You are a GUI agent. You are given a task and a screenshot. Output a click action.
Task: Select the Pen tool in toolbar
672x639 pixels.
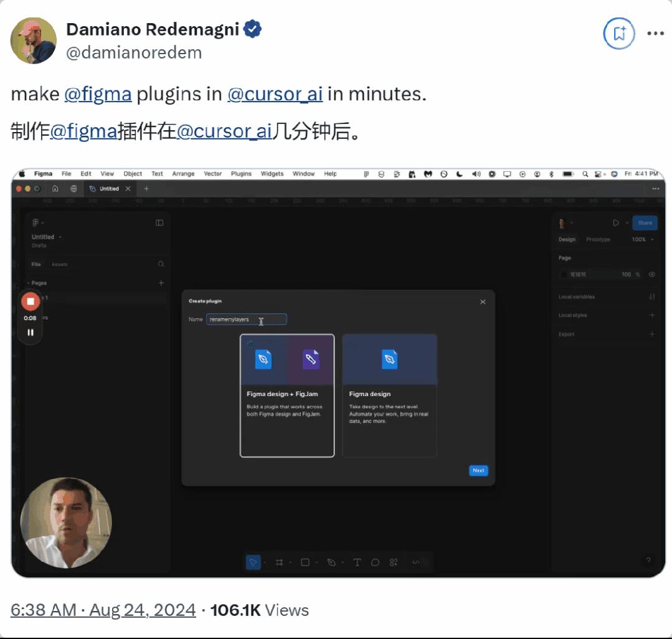(x=331, y=562)
